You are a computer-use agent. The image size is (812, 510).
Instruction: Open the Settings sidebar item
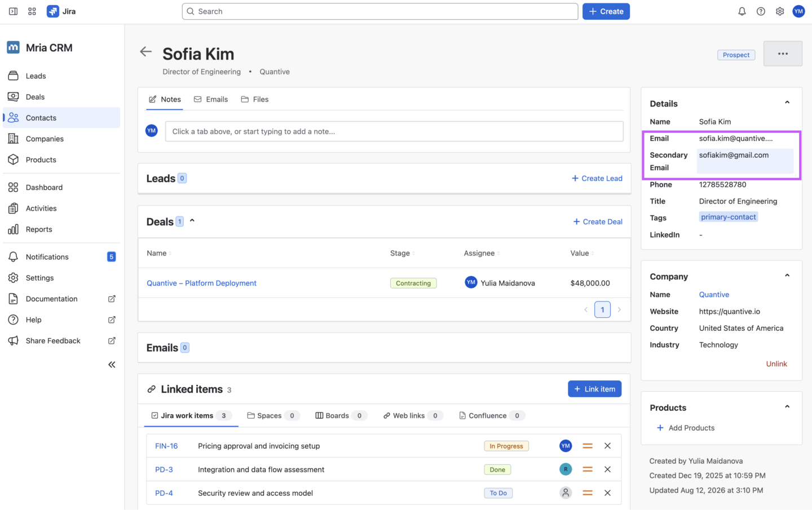61,278
